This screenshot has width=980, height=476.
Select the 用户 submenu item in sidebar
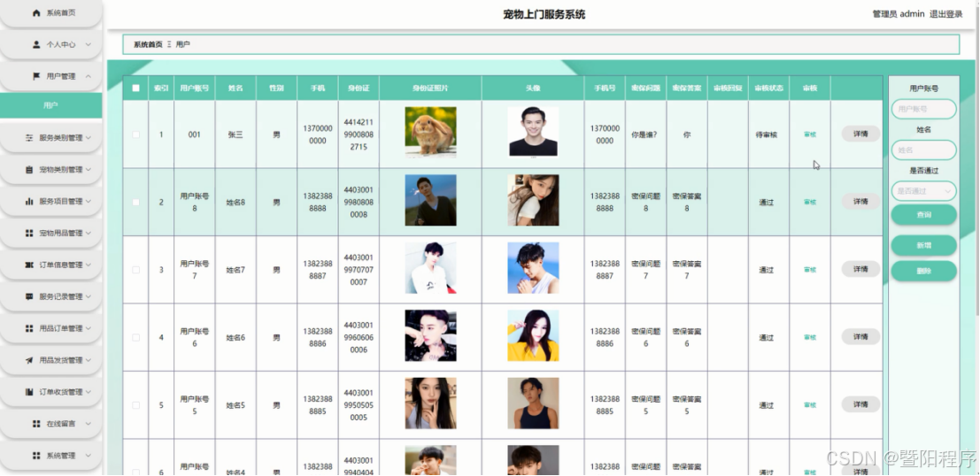coord(50,105)
